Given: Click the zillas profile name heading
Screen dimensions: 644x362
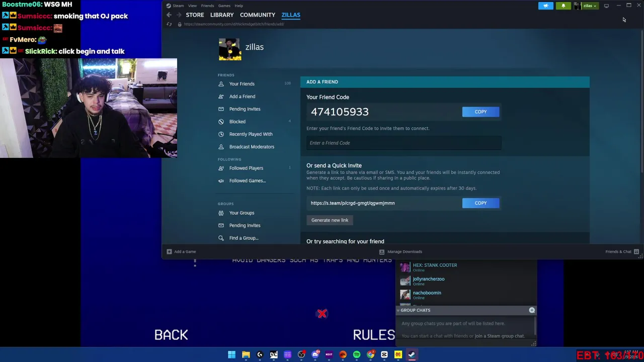Looking at the screenshot, I should 255,47.
